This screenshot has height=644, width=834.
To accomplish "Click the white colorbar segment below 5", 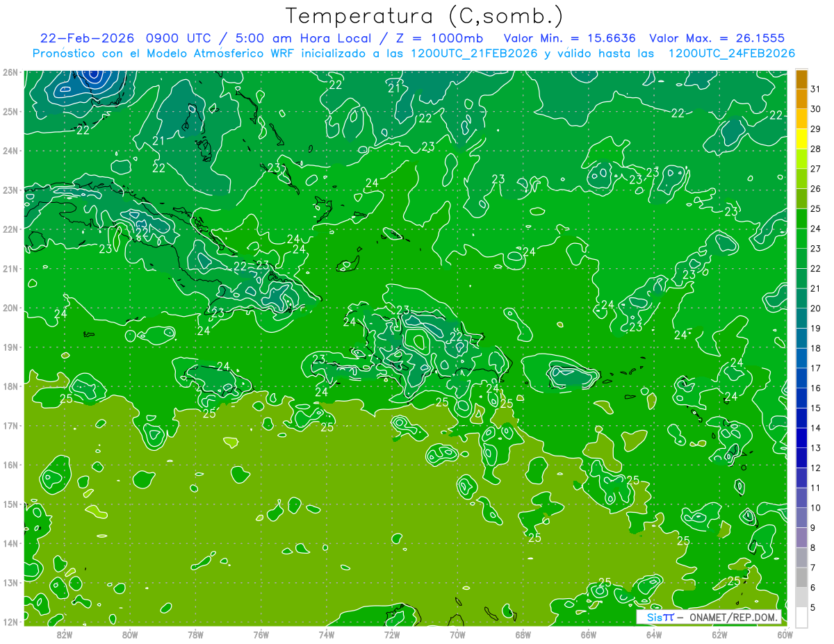I will pyautogui.click(x=801, y=617).
